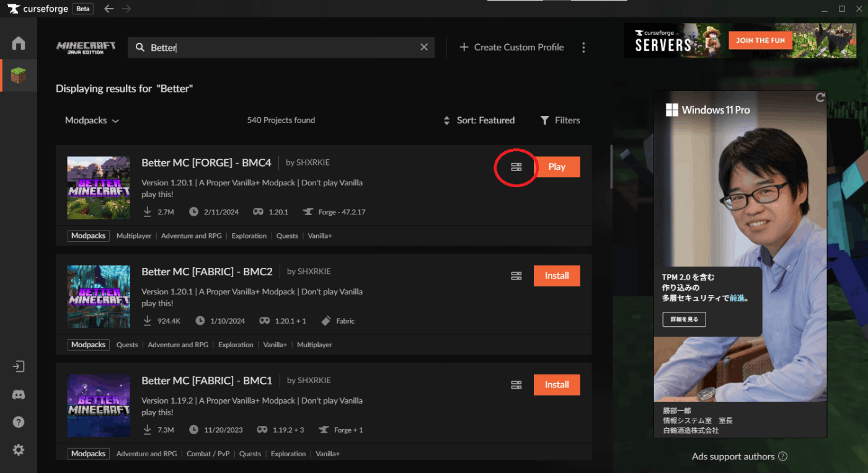Image resolution: width=868 pixels, height=473 pixels.
Task: Go back using the left arrow
Action: click(109, 9)
